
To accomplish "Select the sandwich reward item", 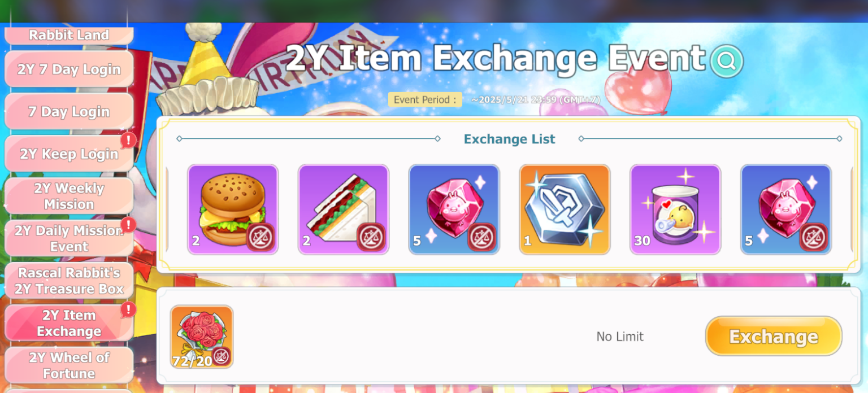I will coord(344,209).
